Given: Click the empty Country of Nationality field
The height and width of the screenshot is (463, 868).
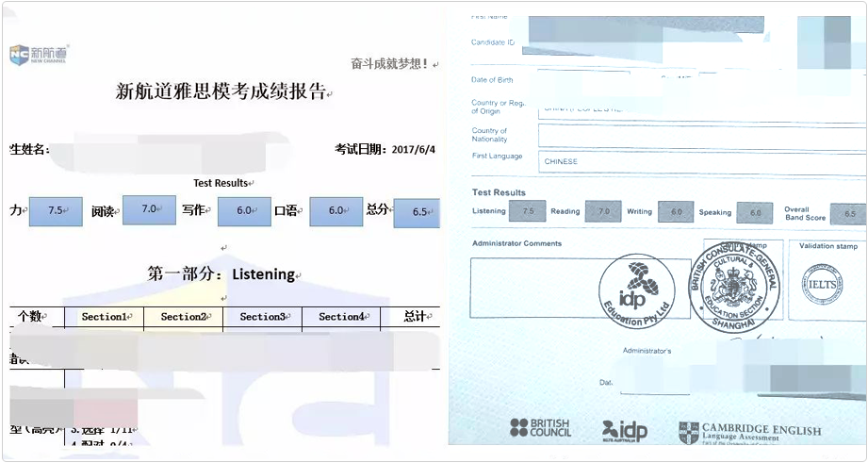Looking at the screenshot, I should pos(702,136).
